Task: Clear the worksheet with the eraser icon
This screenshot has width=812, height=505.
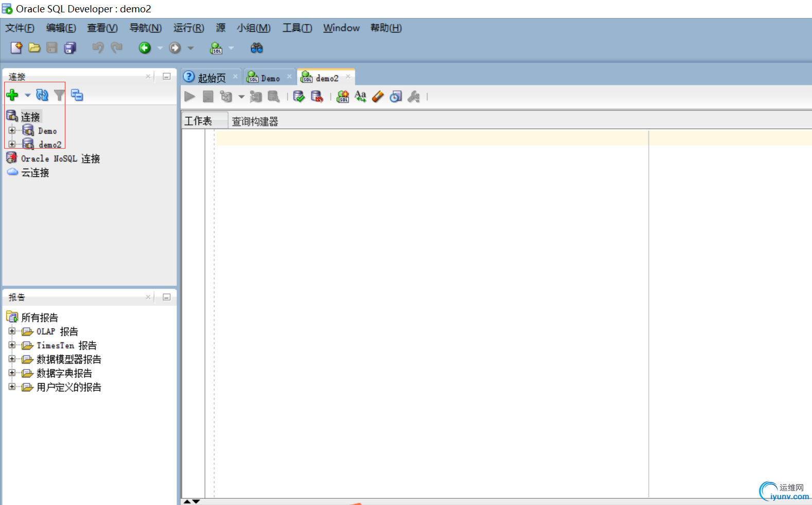Action: (x=378, y=96)
